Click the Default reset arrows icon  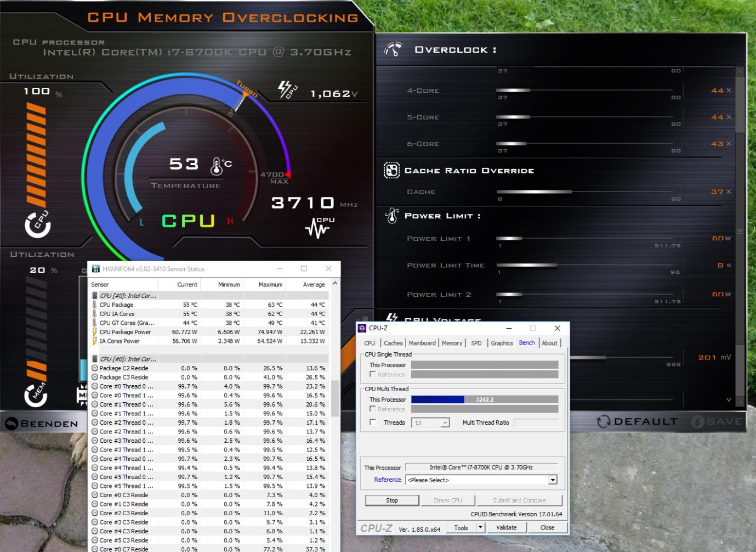click(x=604, y=421)
